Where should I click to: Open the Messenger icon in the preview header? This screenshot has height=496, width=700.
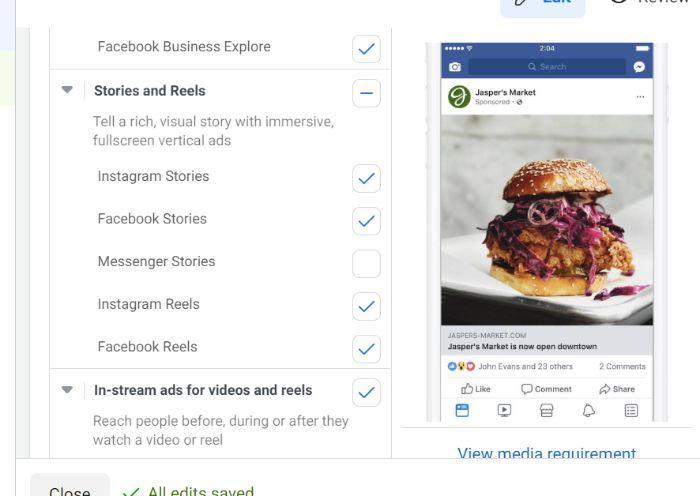click(x=639, y=67)
